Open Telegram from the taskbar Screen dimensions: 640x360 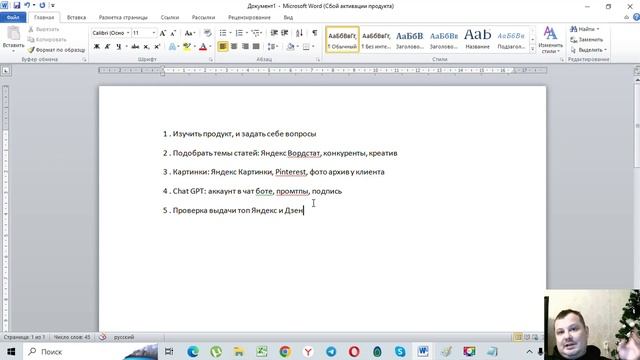331,351
